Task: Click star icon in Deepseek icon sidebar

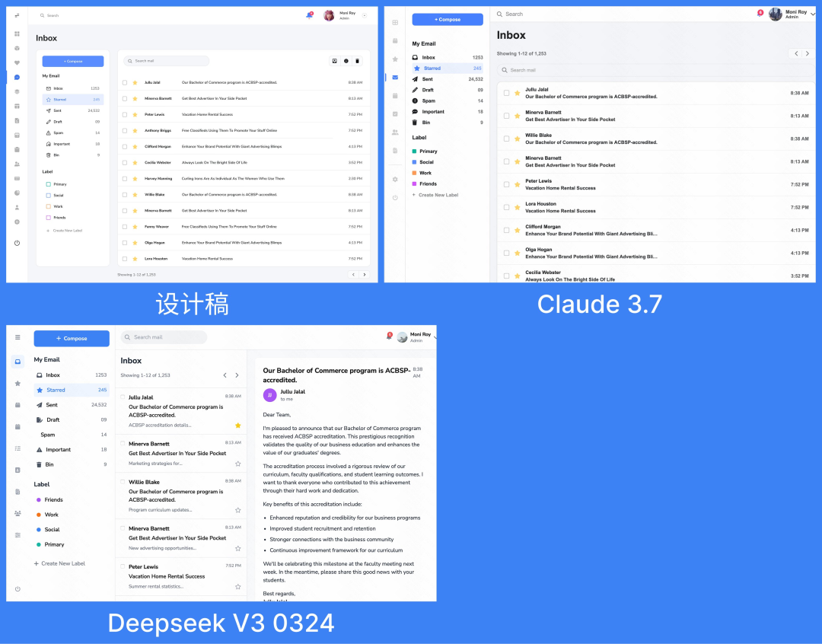Action: 18,384
